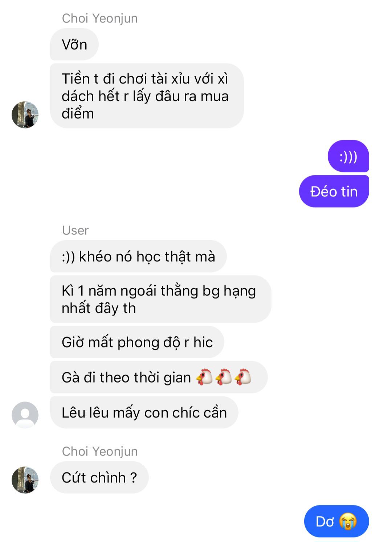Tap Choi Yeonjun's avatar beside the tài xỉu message
The height and width of the screenshot is (542, 392).
pos(25,115)
